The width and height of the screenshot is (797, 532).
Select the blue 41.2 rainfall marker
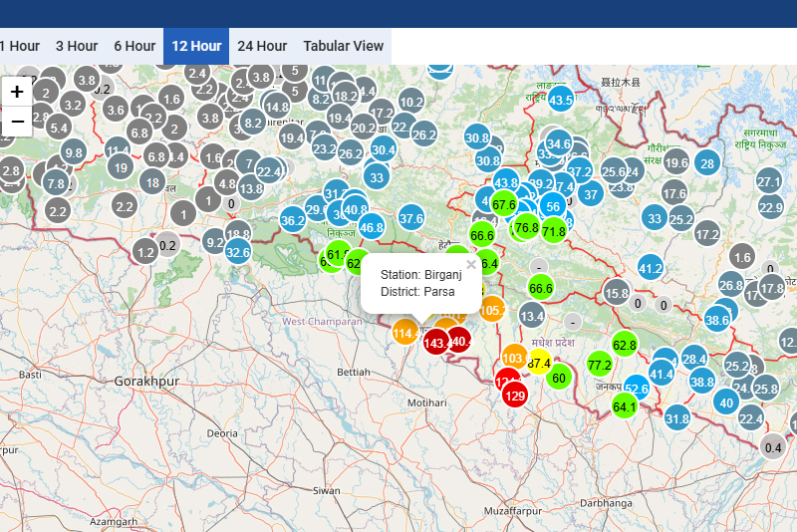[651, 267]
